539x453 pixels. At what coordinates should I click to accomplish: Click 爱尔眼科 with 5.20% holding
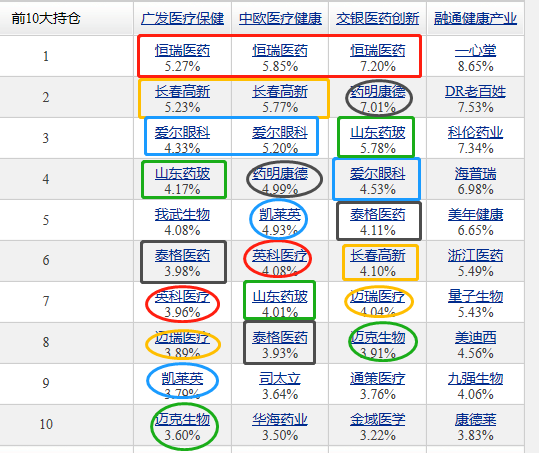click(280, 133)
